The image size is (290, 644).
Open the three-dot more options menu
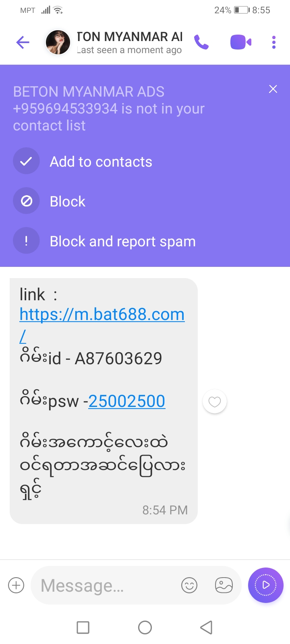[x=274, y=42]
